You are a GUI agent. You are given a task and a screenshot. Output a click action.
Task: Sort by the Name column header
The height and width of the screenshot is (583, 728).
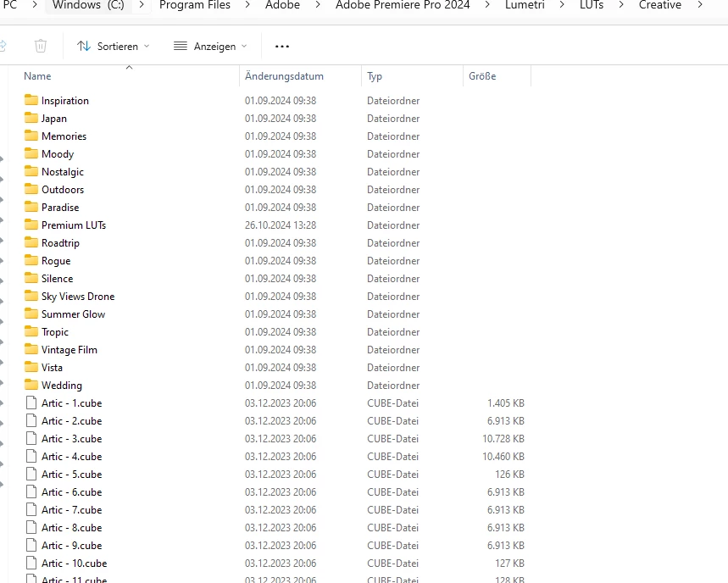coord(37,76)
